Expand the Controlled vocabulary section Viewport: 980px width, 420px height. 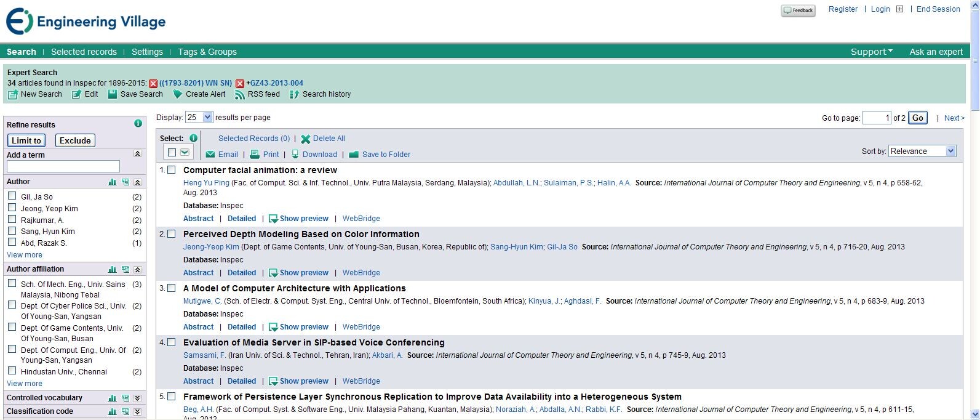tap(137, 398)
